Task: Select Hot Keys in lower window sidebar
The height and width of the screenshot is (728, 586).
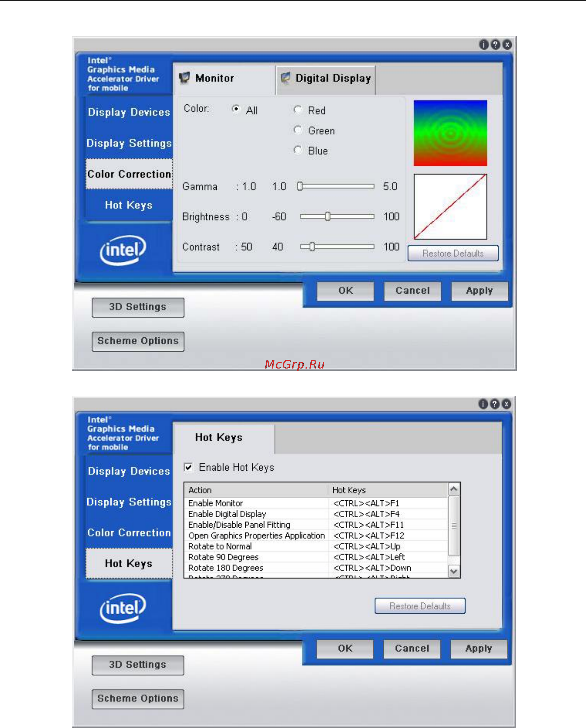Action: [129, 563]
